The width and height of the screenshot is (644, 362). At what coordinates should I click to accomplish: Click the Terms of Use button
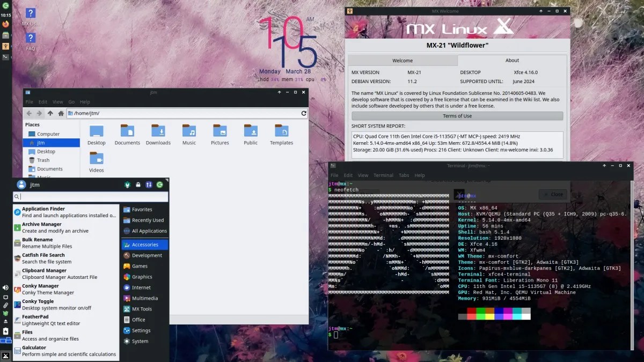(x=457, y=116)
